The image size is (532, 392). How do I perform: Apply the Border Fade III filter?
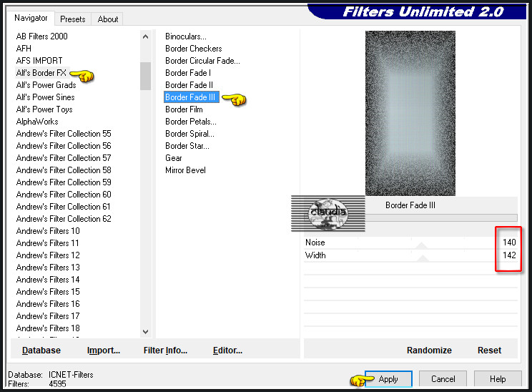click(388, 378)
